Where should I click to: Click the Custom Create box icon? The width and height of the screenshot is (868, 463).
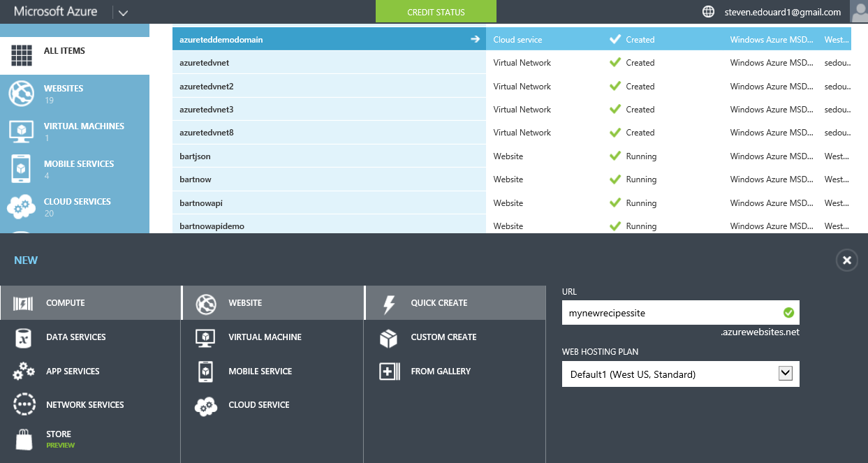[x=388, y=337]
